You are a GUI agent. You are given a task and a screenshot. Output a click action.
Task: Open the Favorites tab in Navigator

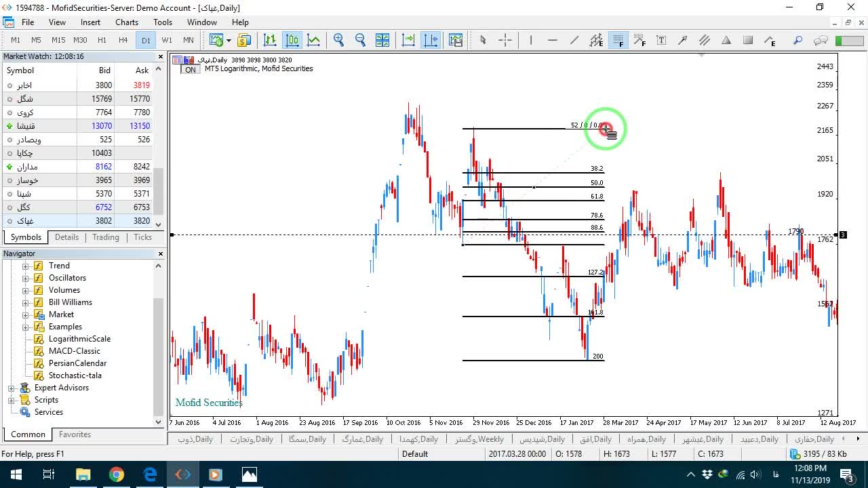pyautogui.click(x=75, y=434)
